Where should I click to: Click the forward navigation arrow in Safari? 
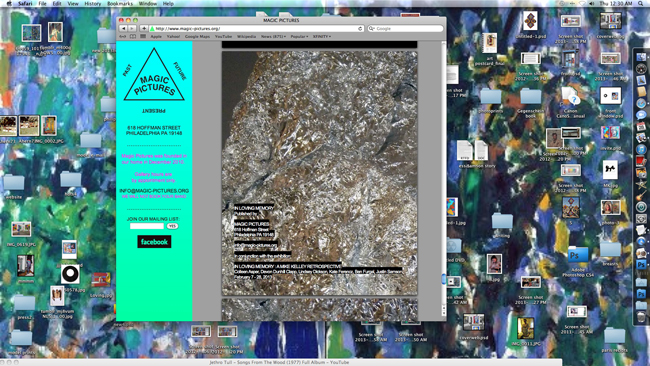pos(132,29)
